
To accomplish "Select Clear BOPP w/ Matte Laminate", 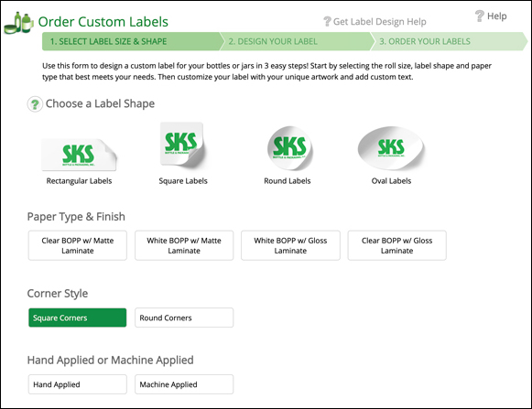I will coord(78,245).
